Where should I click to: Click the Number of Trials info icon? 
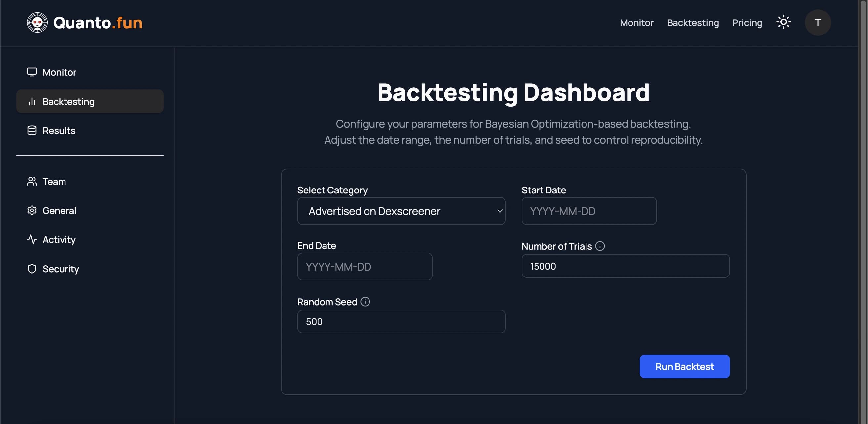(600, 246)
